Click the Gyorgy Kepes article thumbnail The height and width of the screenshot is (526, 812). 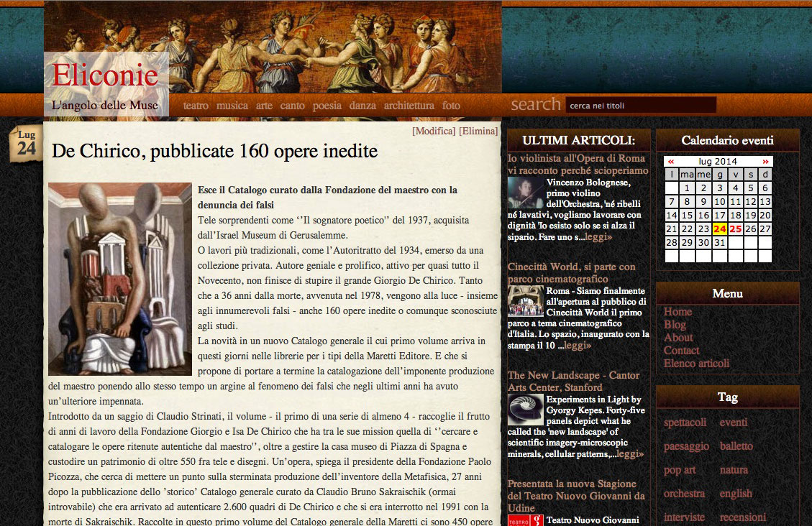526,410
